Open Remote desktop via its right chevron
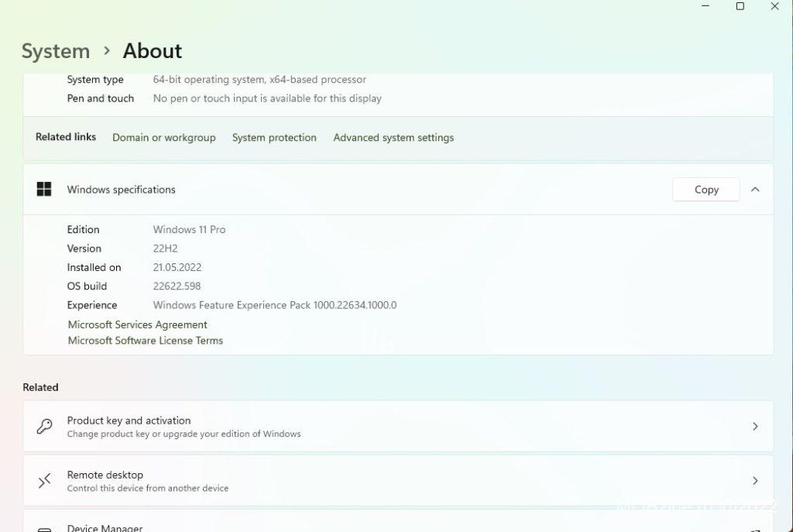The height and width of the screenshot is (532, 793). pos(755,481)
